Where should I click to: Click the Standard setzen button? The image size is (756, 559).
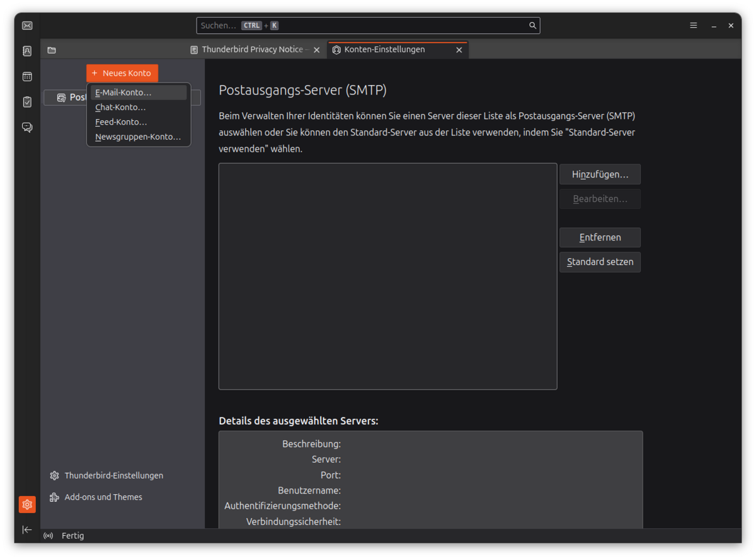[x=600, y=262]
